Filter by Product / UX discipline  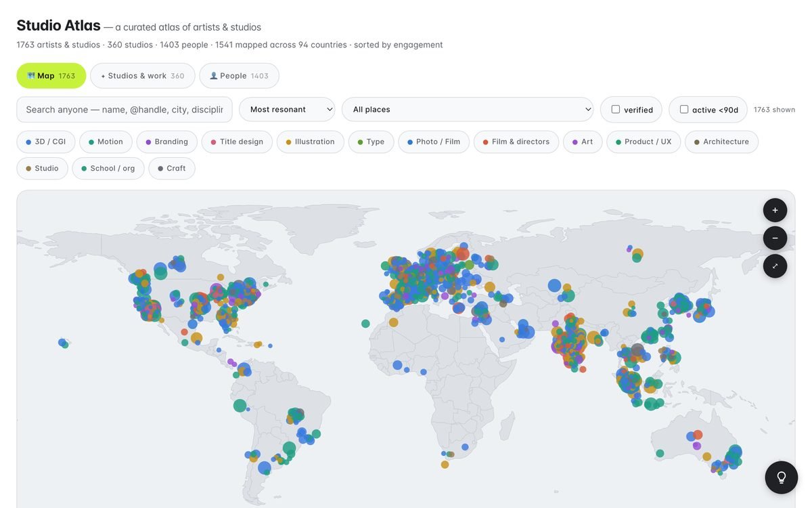coord(644,142)
